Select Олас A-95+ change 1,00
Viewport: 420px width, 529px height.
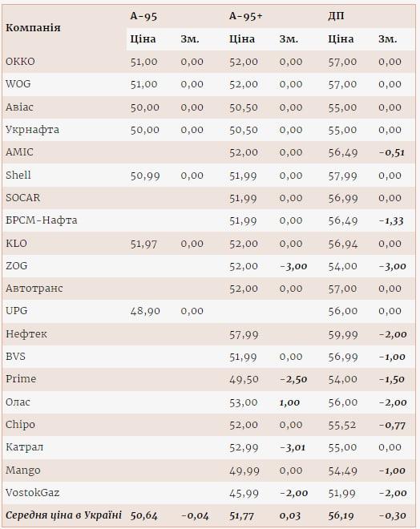tap(289, 402)
